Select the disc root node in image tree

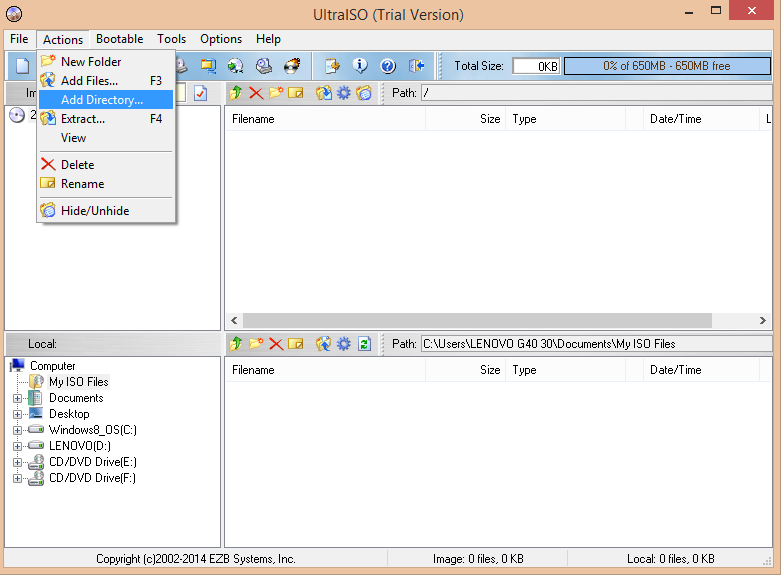tap(17, 115)
